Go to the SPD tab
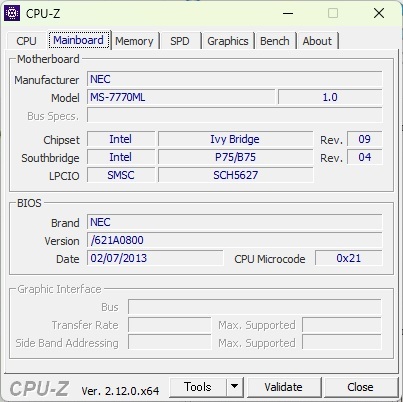The image size is (403, 402). click(x=180, y=41)
